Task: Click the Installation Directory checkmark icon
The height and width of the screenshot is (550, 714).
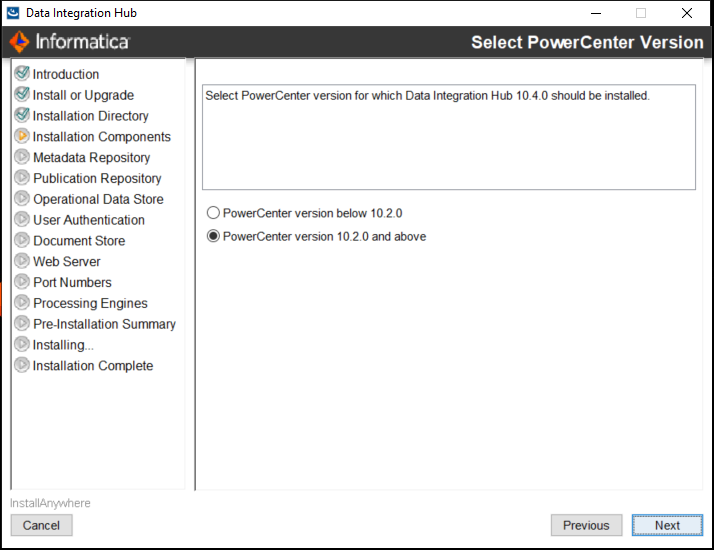Action: coord(22,115)
